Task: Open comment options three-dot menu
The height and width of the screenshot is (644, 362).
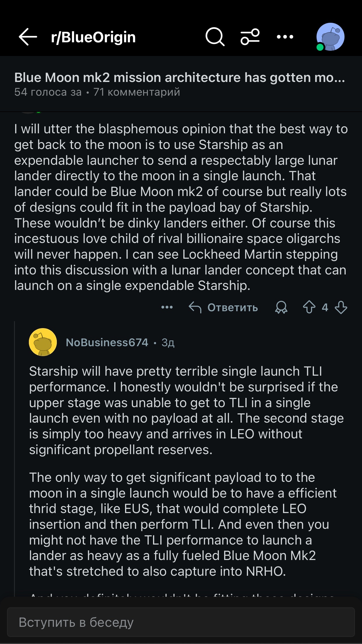Action: (167, 307)
